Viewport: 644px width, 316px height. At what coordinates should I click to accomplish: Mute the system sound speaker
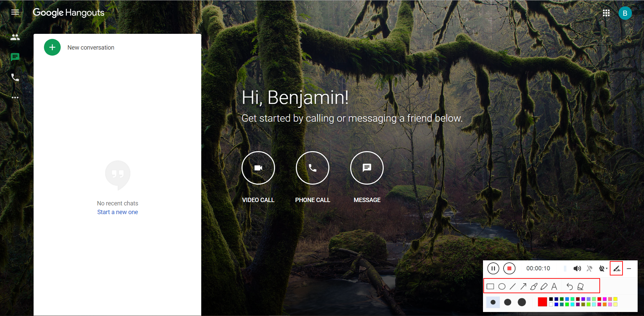(x=577, y=268)
